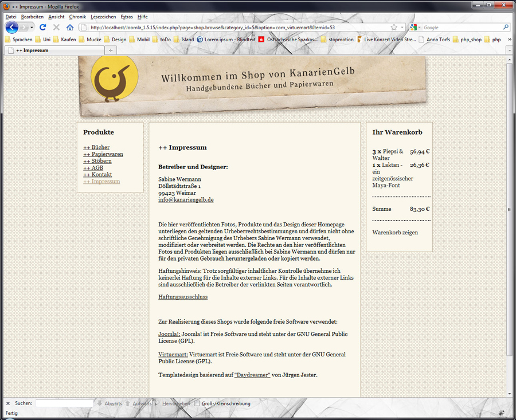The height and width of the screenshot is (420, 516).
Task: Expand the URL bar history dropdown
Action: coord(402,28)
